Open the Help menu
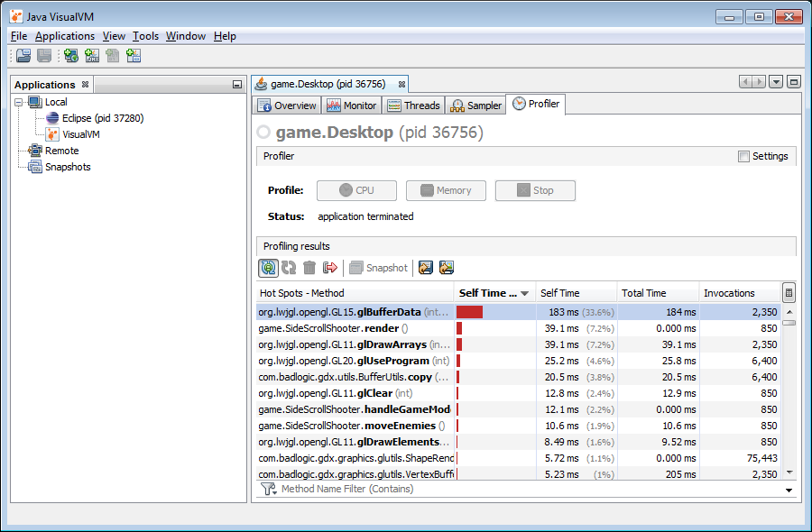The width and height of the screenshot is (812, 532). coord(225,36)
